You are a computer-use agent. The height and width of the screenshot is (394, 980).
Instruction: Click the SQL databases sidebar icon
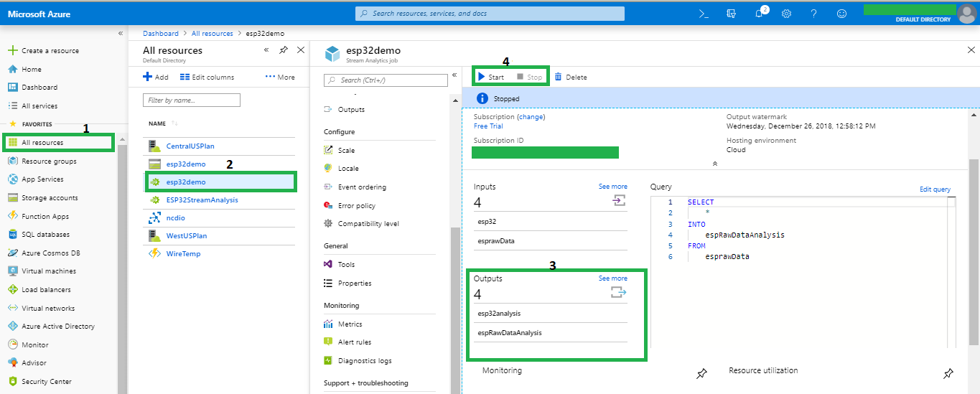pyautogui.click(x=12, y=235)
